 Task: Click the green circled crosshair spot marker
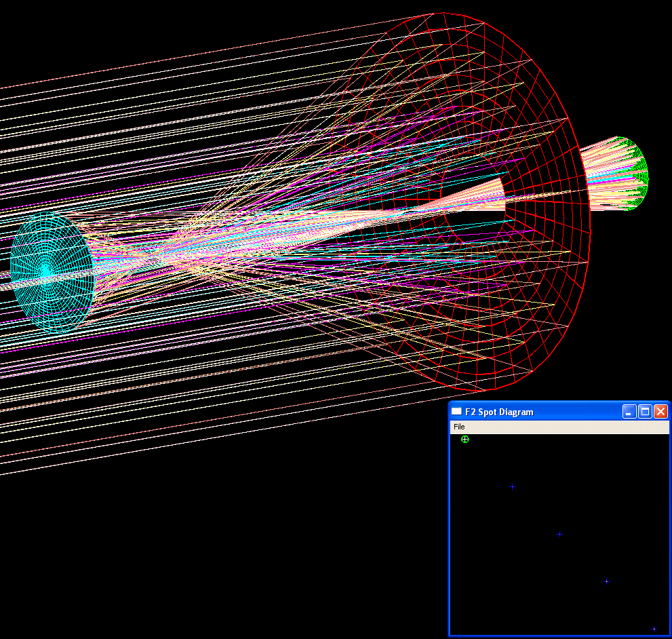pos(465,439)
